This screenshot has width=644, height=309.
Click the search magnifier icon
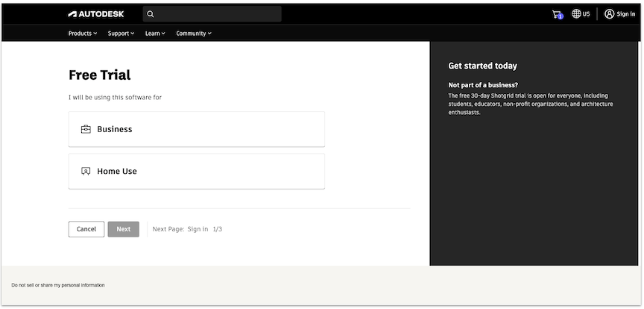tap(151, 14)
